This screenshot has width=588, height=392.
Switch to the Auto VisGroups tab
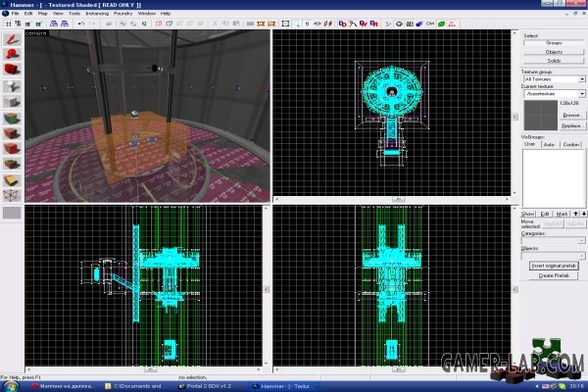(x=549, y=144)
